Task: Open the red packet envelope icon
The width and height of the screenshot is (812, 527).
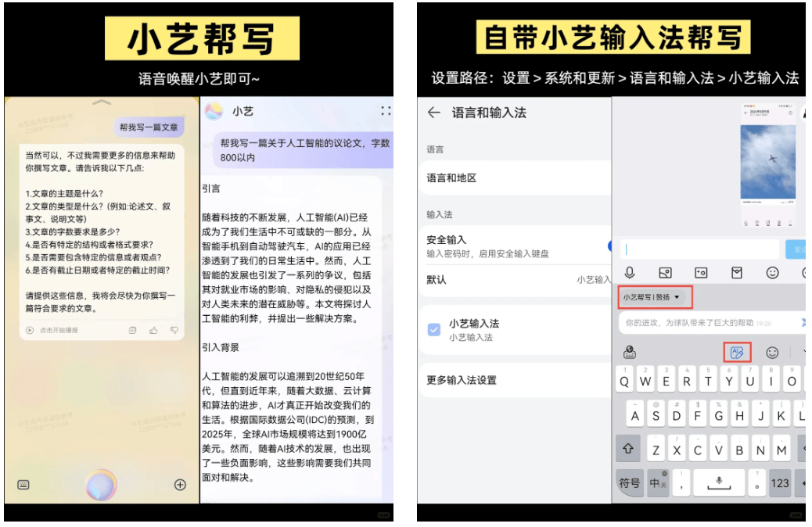Action: 737,273
